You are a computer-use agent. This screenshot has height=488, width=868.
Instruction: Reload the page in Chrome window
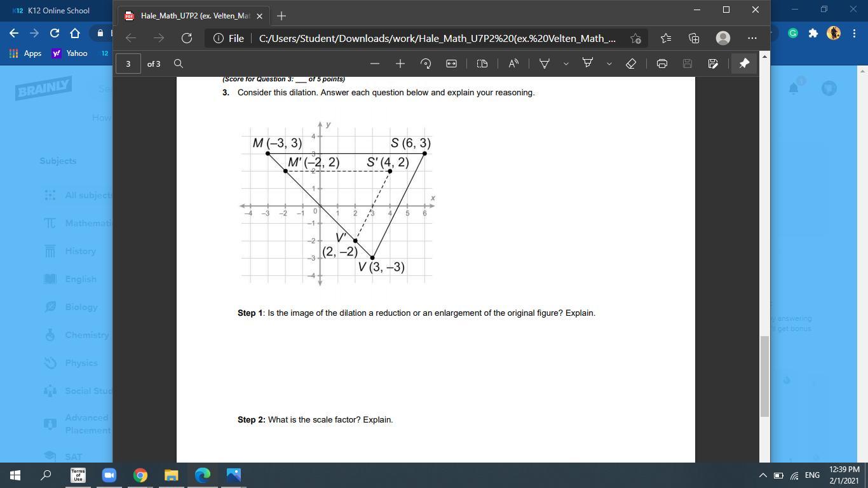click(55, 33)
